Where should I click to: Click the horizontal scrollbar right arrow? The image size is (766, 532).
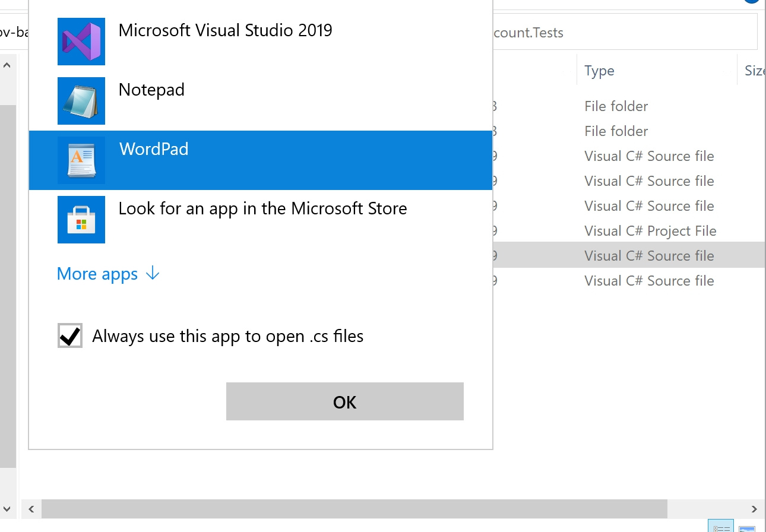pyautogui.click(x=754, y=509)
